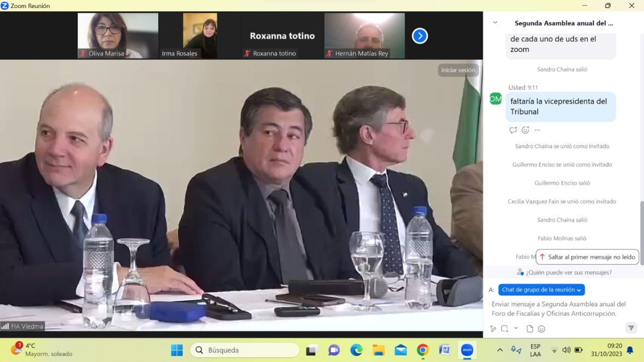The height and width of the screenshot is (362, 644).
Task: Click the screenshot capture icon in chat
Action: tap(504, 329)
